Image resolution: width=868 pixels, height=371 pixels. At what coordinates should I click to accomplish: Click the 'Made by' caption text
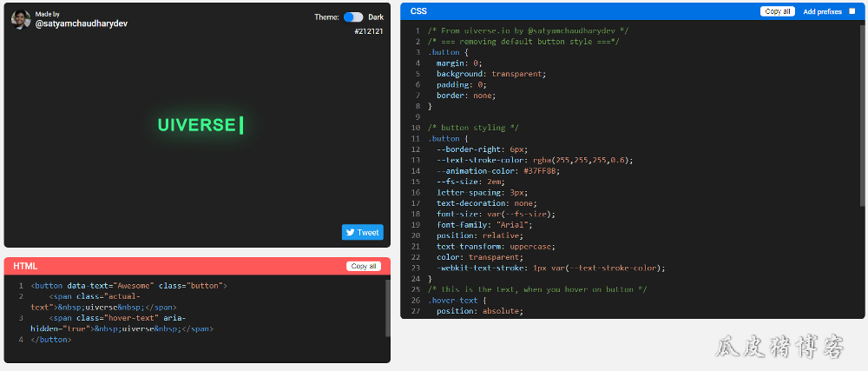[48, 15]
